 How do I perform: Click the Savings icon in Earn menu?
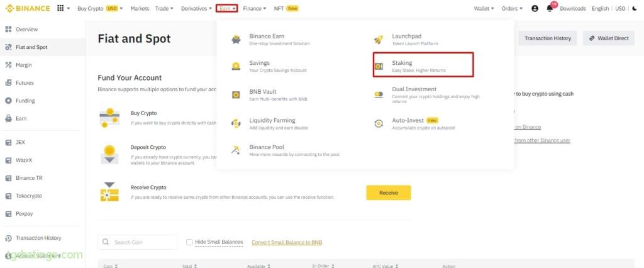pyautogui.click(x=236, y=67)
